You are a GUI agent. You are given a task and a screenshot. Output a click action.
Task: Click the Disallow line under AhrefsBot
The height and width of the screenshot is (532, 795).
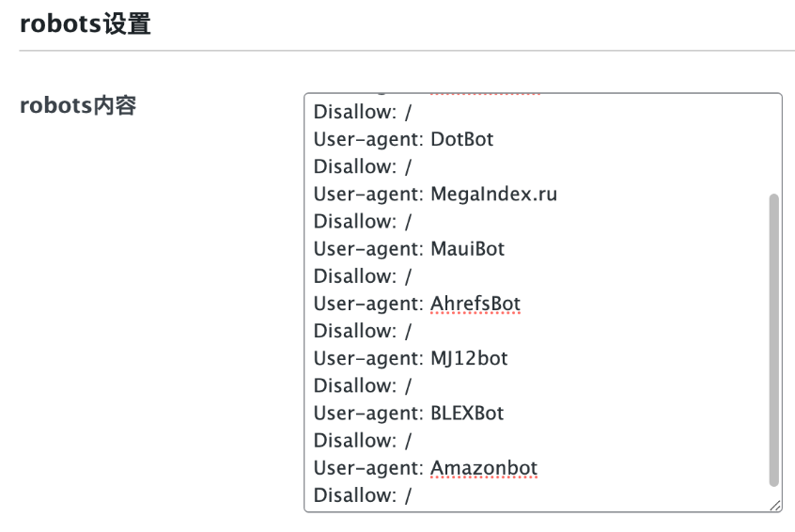tap(362, 331)
